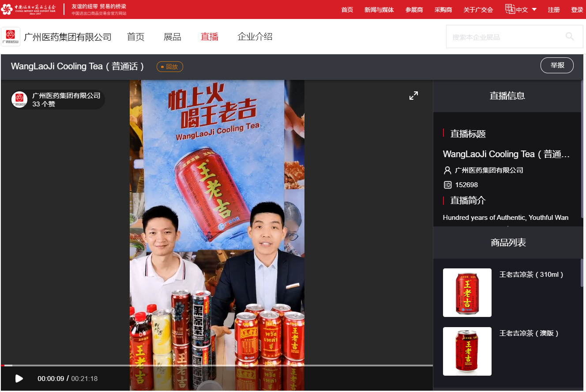Click the broadcaster avatar in video overlay
The width and height of the screenshot is (586, 392).
click(x=19, y=100)
